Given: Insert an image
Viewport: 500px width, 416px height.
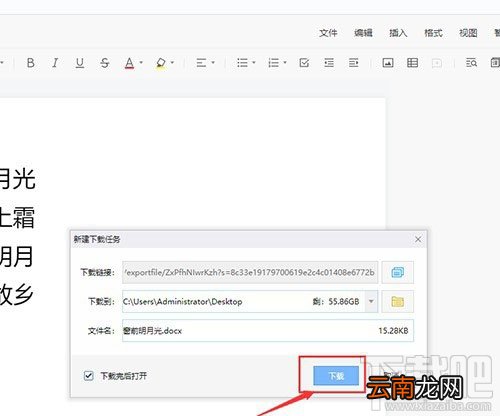Looking at the screenshot, I should 388,63.
